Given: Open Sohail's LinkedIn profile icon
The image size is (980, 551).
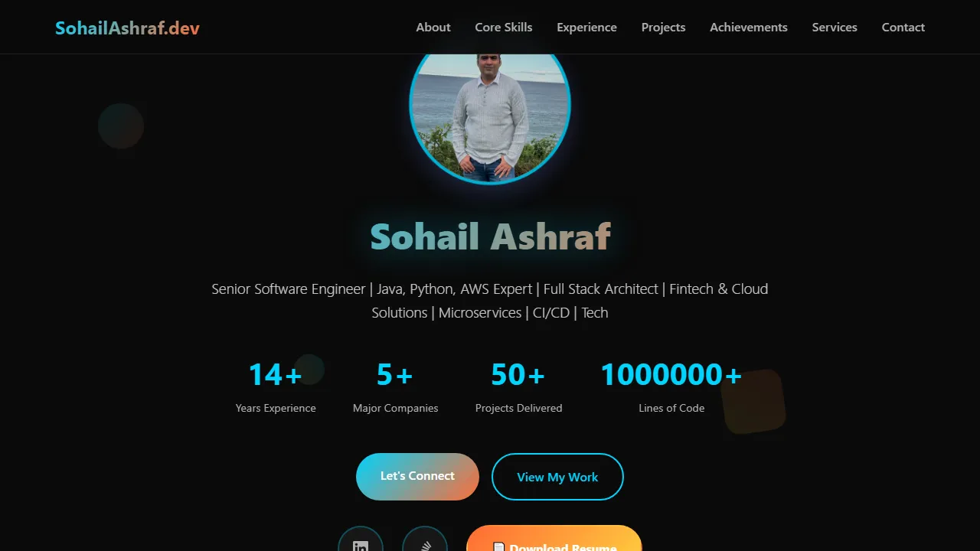Looking at the screenshot, I should point(360,544).
